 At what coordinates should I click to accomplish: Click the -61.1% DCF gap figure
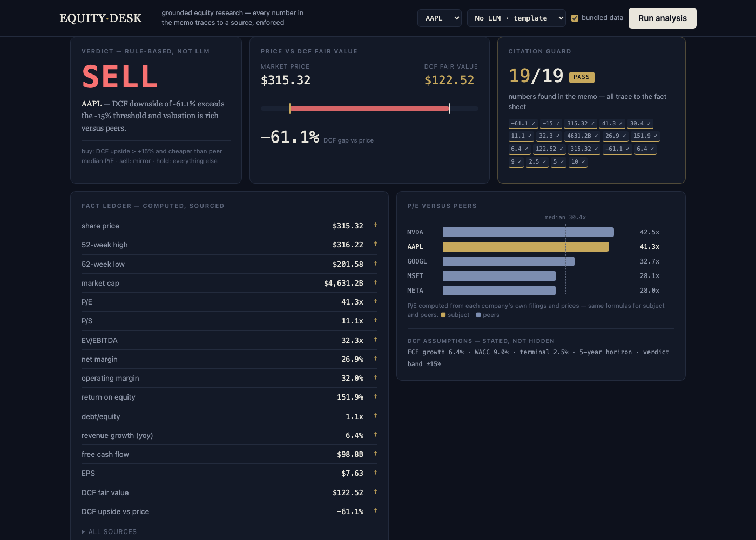(x=290, y=137)
